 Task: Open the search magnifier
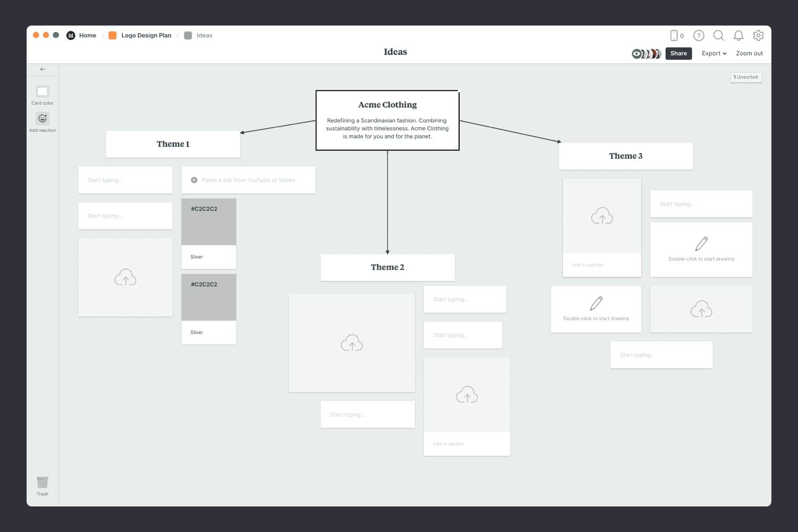tap(718, 36)
